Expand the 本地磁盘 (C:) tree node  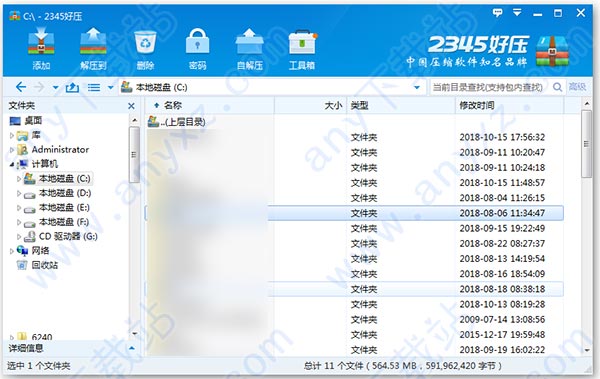click(x=19, y=179)
